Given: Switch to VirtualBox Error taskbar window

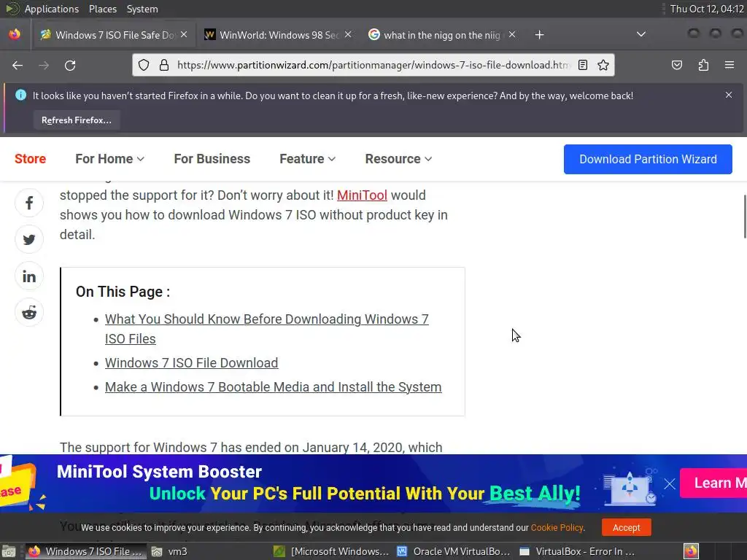Looking at the screenshot, I should point(577,551).
